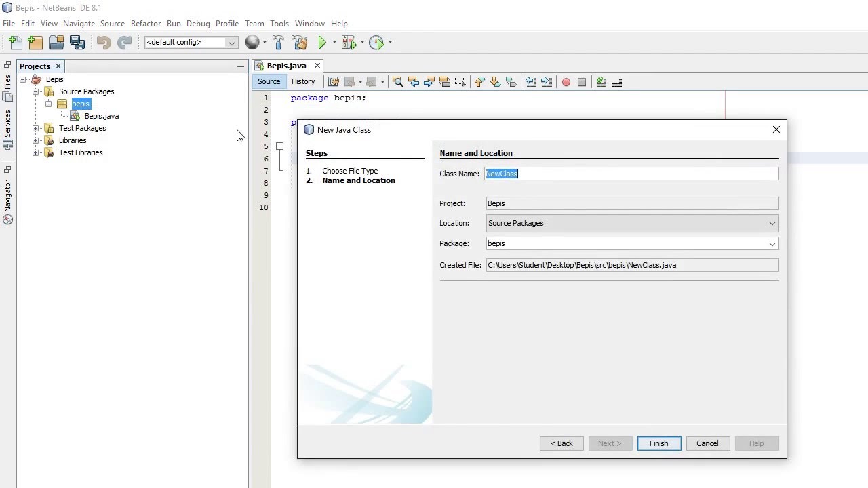Close the Bepis.java editor tab

pyautogui.click(x=317, y=66)
